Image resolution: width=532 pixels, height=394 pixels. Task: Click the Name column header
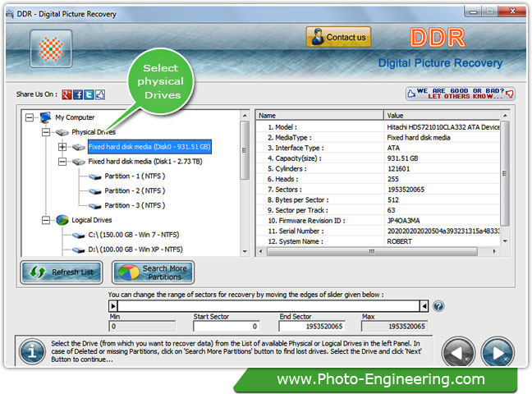[x=320, y=116]
